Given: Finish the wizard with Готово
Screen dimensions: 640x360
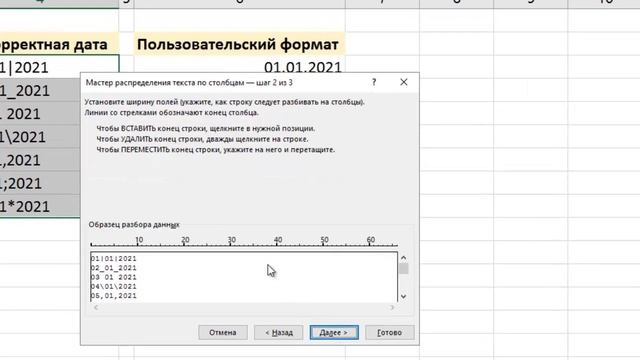Looking at the screenshot, I should point(390,333).
